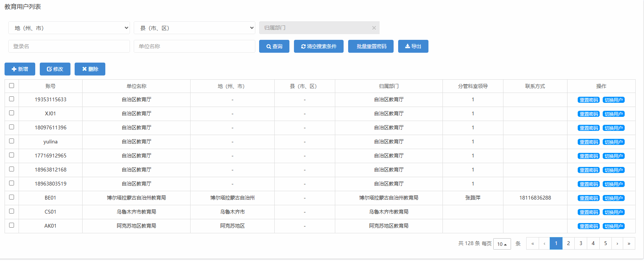Click the 修改 edit button
Screen dimensions: 644x261
tap(55, 69)
